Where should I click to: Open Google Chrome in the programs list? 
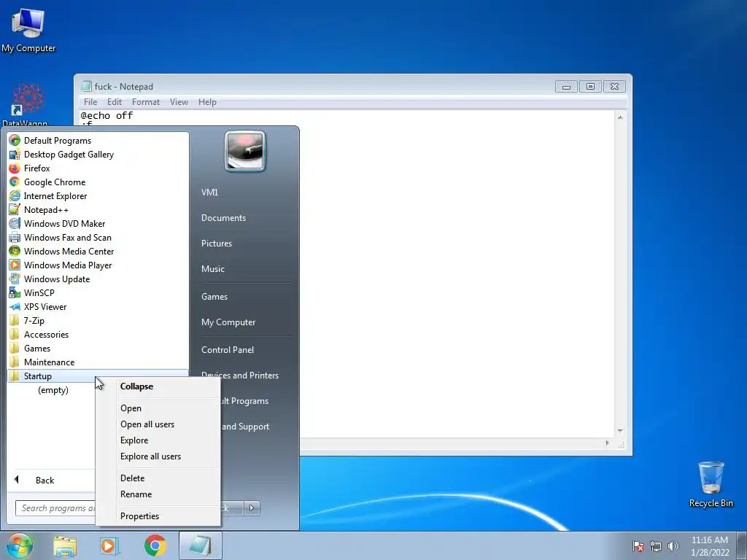tap(98, 182)
